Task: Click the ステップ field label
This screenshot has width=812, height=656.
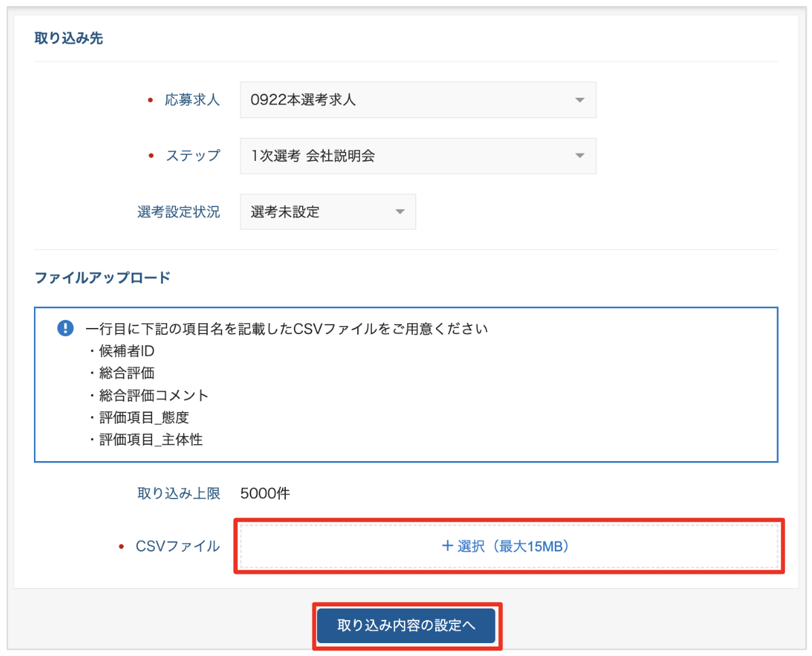Action: tap(193, 156)
